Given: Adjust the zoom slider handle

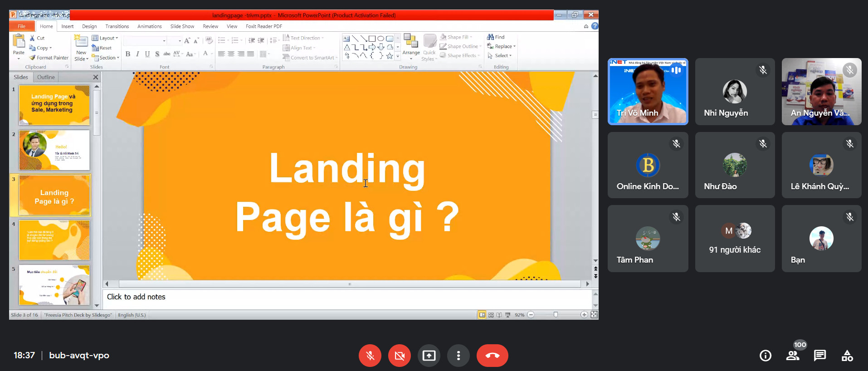Looking at the screenshot, I should [x=556, y=315].
